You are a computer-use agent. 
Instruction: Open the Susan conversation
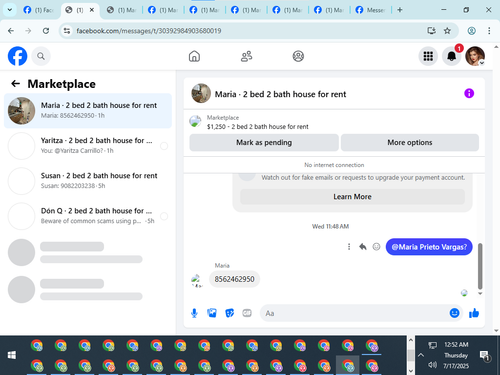click(x=88, y=181)
